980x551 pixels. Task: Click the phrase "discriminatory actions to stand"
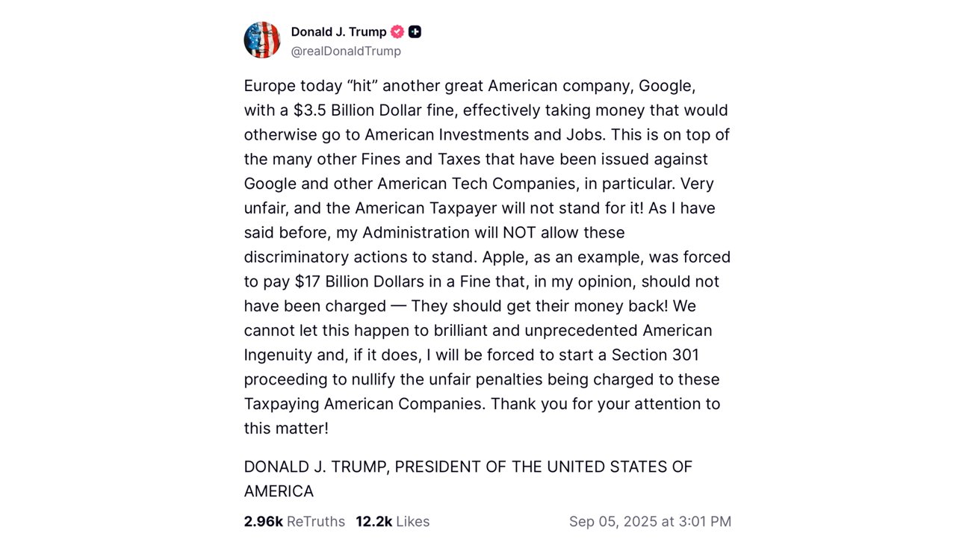[x=359, y=257]
